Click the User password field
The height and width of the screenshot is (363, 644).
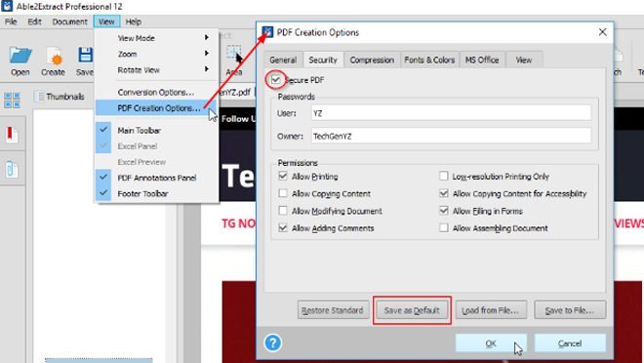(x=451, y=113)
